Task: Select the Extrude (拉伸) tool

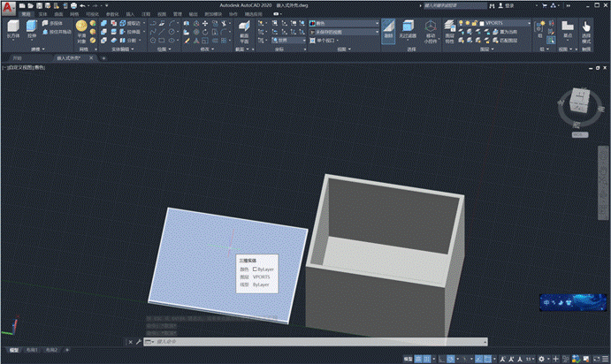Action: (32, 29)
